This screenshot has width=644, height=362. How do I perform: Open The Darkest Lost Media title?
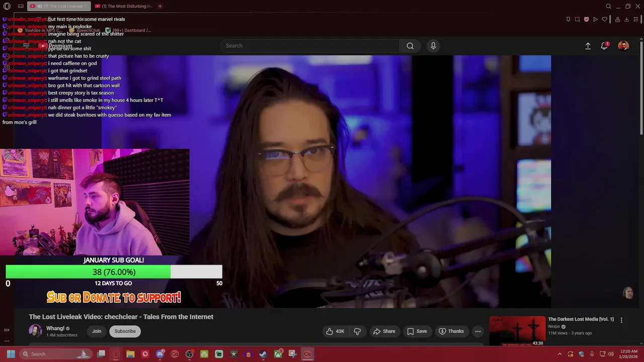click(x=581, y=319)
